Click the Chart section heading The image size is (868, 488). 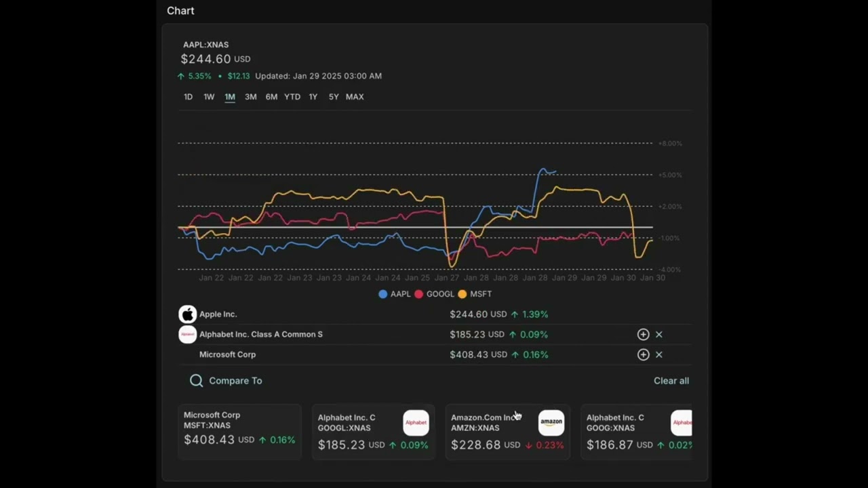click(180, 11)
